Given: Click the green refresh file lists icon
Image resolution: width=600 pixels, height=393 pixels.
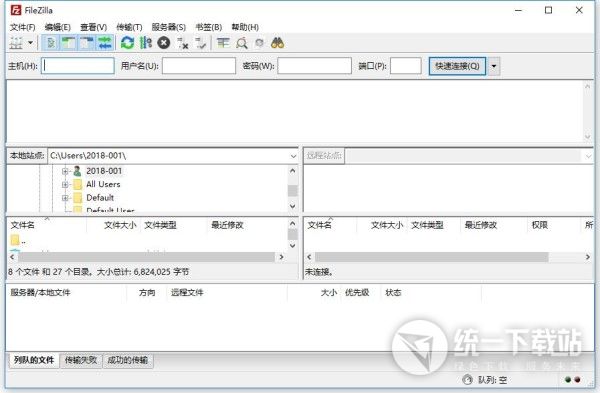Looking at the screenshot, I should [127, 43].
